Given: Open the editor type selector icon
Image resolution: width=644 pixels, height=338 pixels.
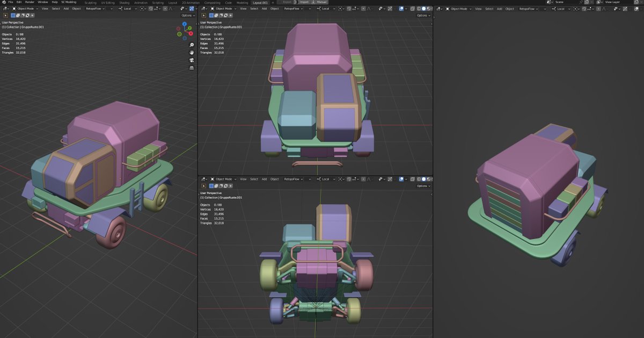Looking at the screenshot, I should tap(5, 9).
